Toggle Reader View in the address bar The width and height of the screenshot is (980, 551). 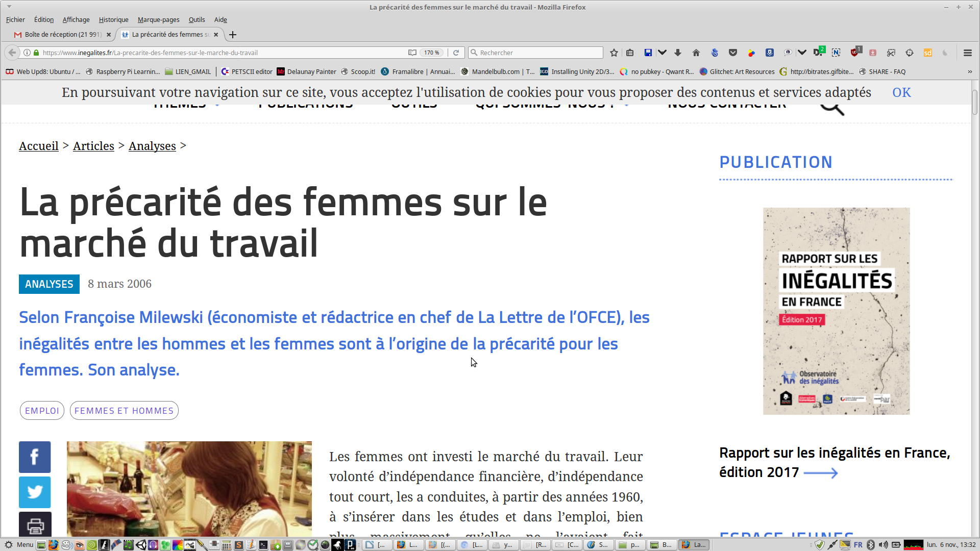click(412, 53)
